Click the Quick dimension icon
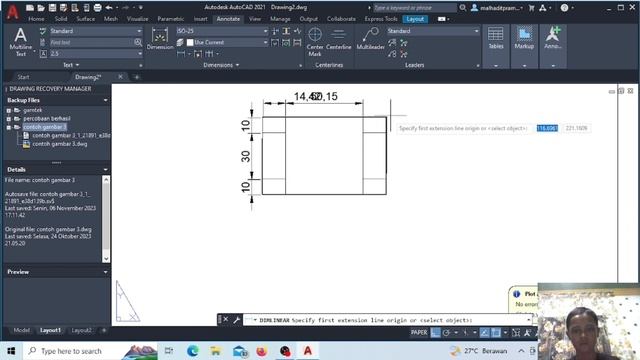 [x=198, y=54]
